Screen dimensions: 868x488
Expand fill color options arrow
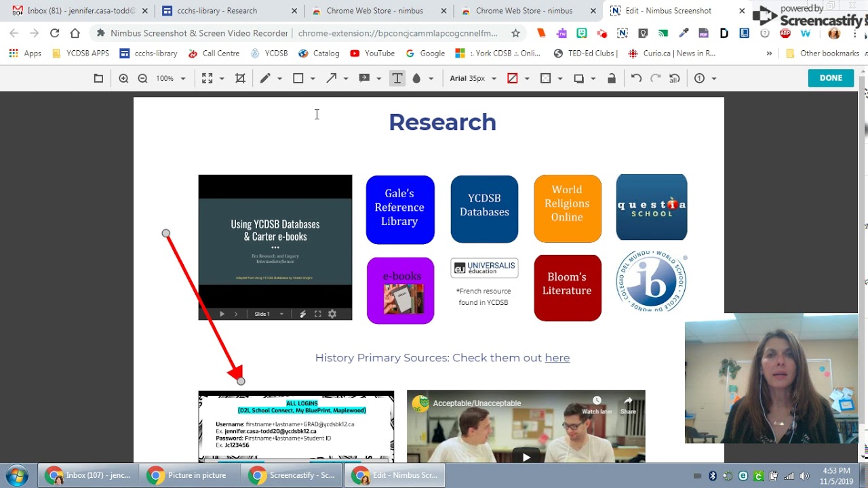[560, 79]
